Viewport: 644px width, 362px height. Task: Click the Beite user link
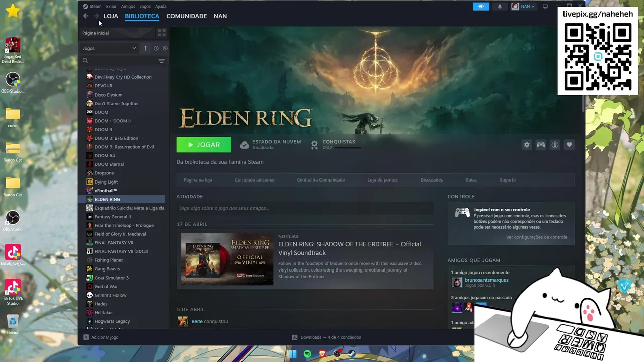pos(197,321)
